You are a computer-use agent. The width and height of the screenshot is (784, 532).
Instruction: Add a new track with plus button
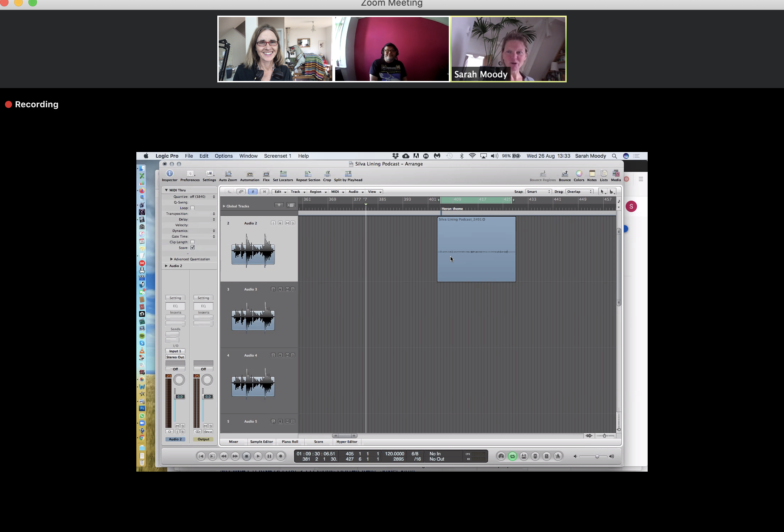tap(279, 205)
